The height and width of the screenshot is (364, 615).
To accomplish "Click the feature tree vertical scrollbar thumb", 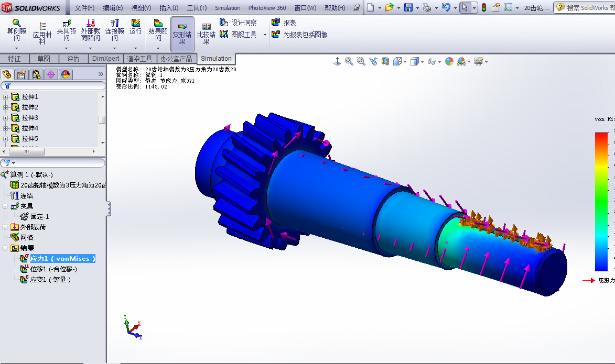I will click(102, 119).
